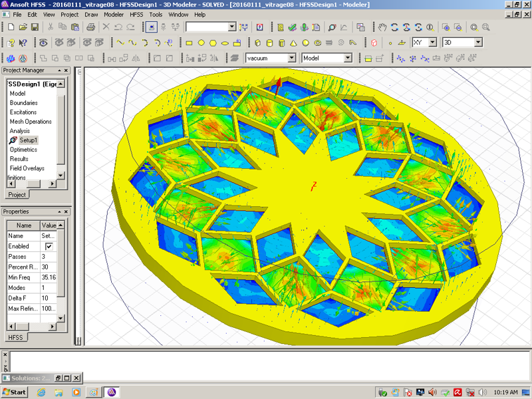Image resolution: width=532 pixels, height=399 pixels.
Task: Expand the 3D movement mode dropdown
Action: point(477,43)
